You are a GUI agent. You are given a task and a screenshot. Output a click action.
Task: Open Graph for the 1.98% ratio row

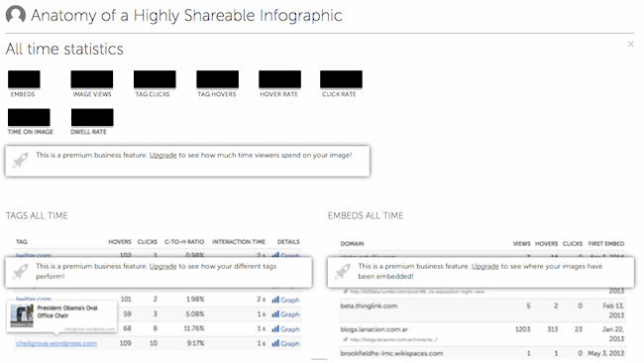click(x=286, y=300)
